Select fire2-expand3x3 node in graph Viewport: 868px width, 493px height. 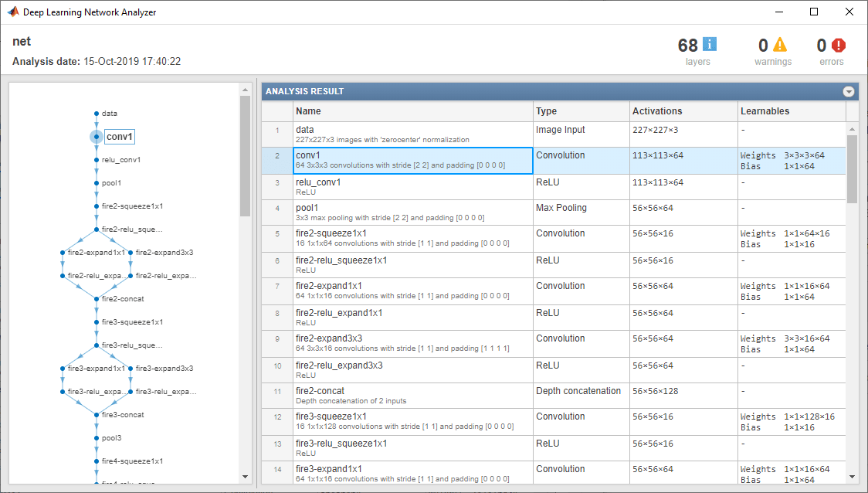(131, 253)
